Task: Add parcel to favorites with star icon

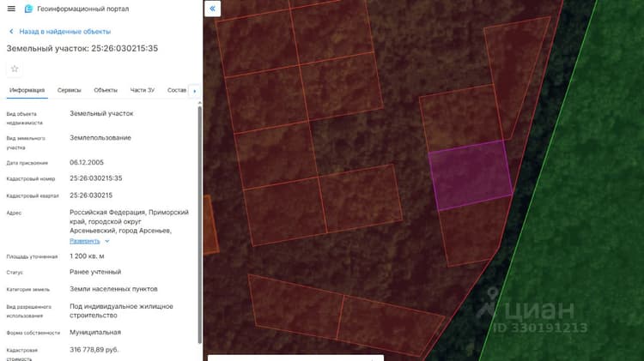Action: point(15,69)
